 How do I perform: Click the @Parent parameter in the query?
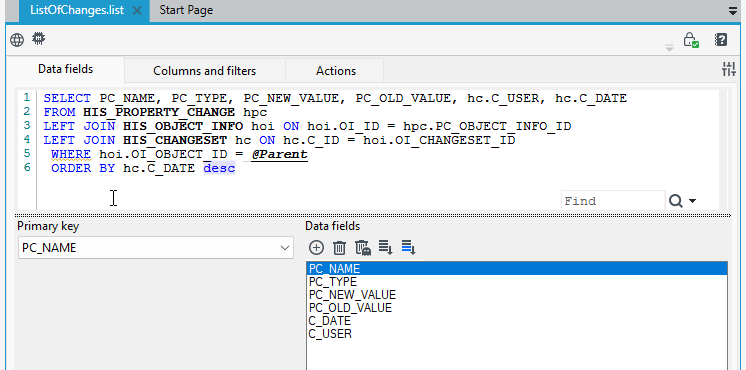[279, 155]
